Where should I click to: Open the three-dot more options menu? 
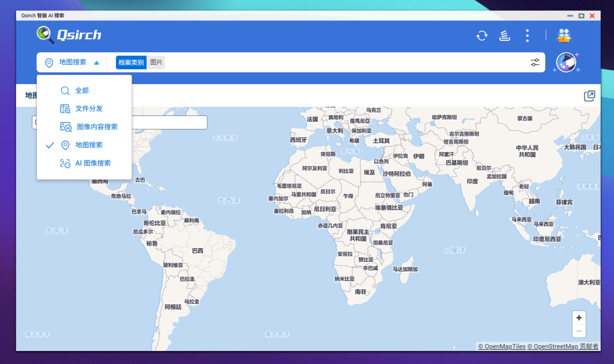point(528,36)
